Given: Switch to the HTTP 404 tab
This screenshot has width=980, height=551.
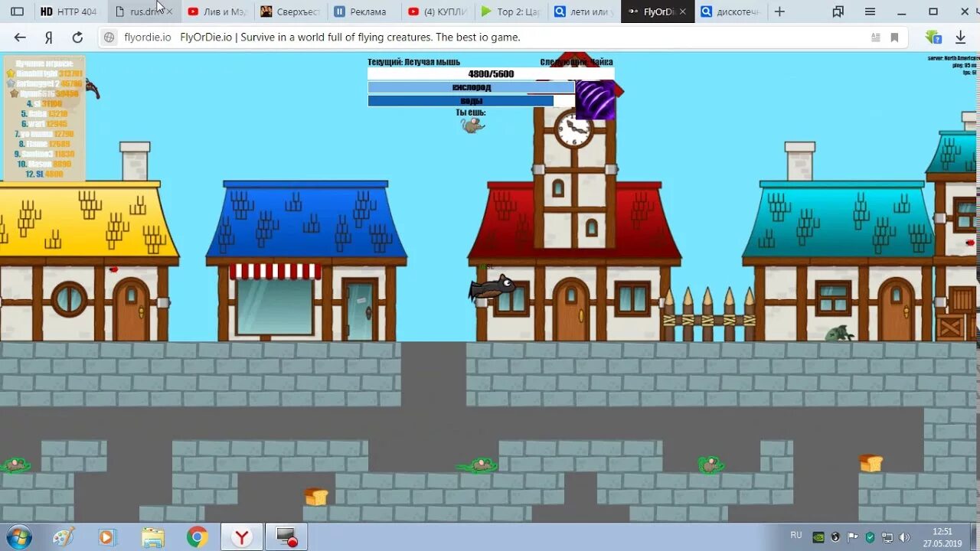Looking at the screenshot, I should pyautogui.click(x=69, y=11).
